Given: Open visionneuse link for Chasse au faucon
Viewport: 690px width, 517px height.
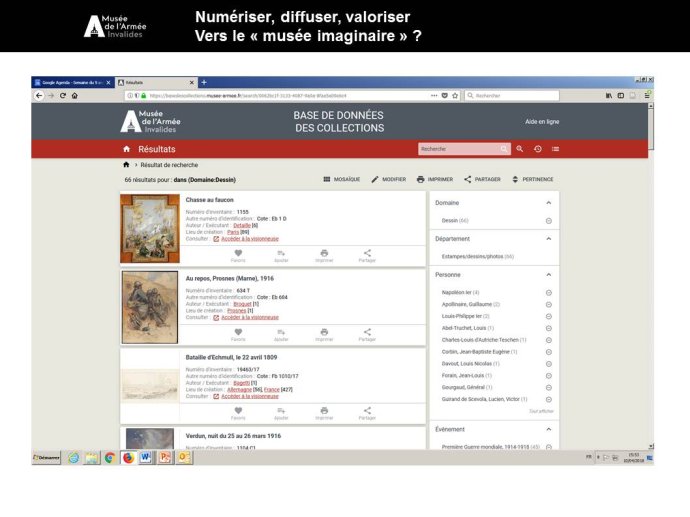Looking at the screenshot, I should click(x=250, y=239).
